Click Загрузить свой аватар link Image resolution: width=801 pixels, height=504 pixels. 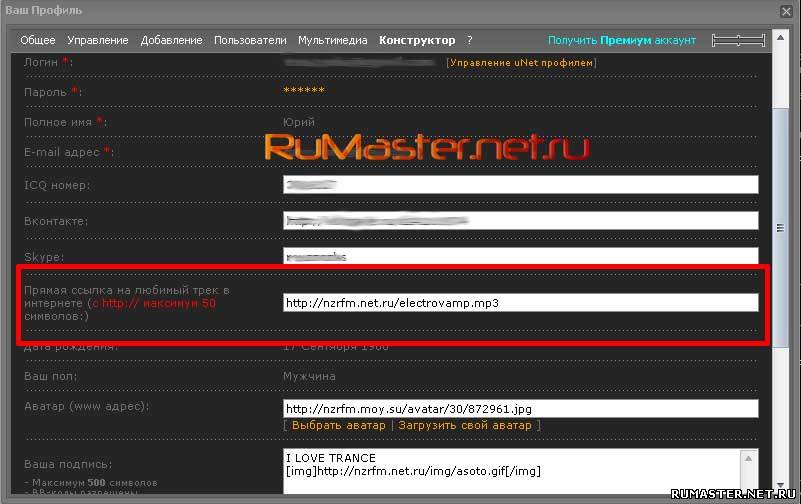point(465,425)
